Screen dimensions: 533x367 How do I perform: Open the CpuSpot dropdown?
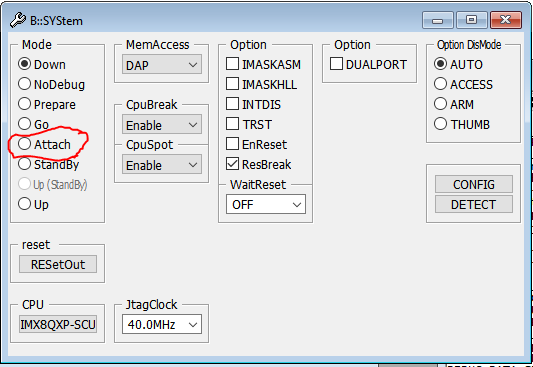click(162, 165)
